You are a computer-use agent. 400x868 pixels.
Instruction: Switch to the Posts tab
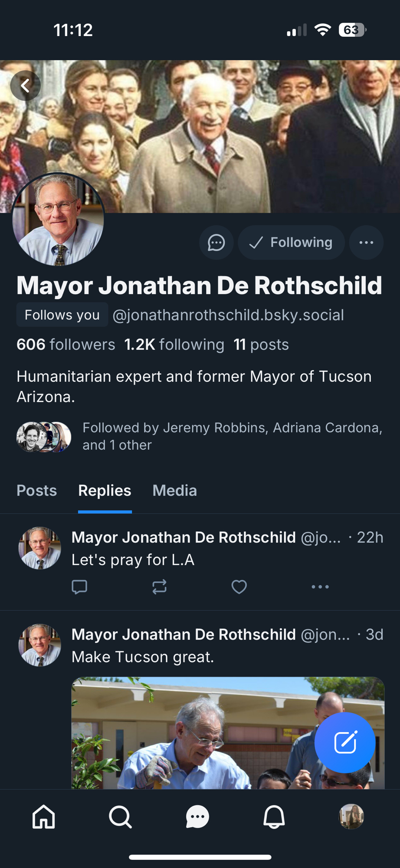(x=36, y=490)
